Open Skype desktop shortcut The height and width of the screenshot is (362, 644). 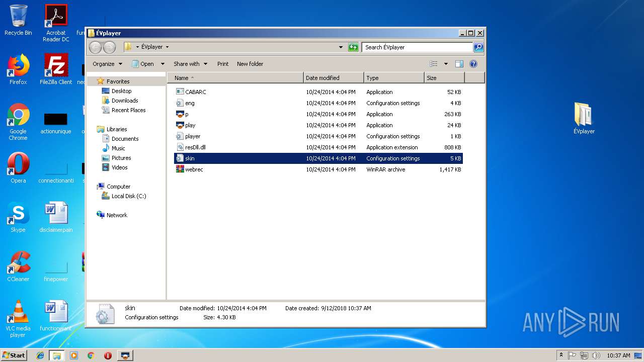18,217
